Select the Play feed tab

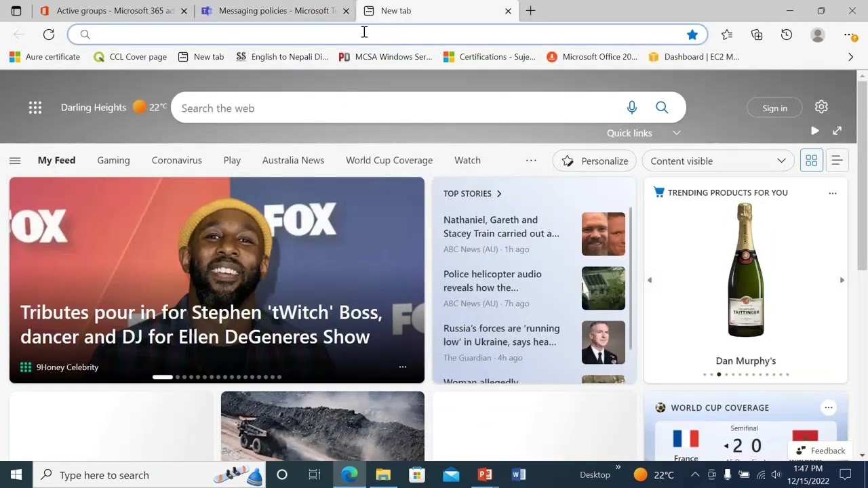232,161
